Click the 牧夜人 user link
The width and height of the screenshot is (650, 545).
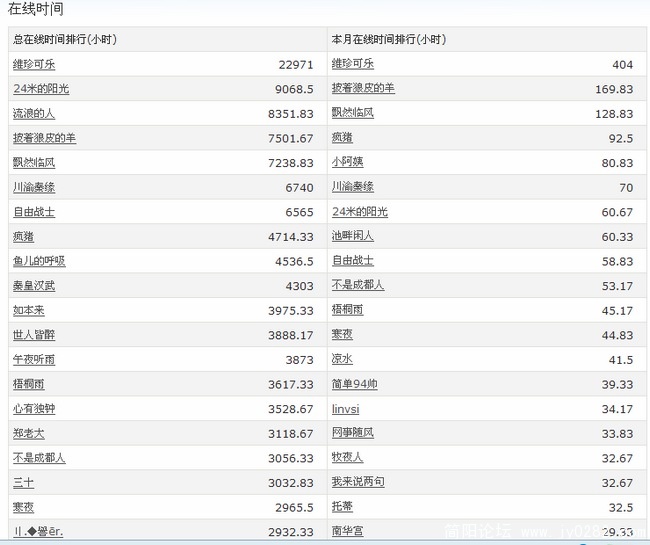[347, 457]
